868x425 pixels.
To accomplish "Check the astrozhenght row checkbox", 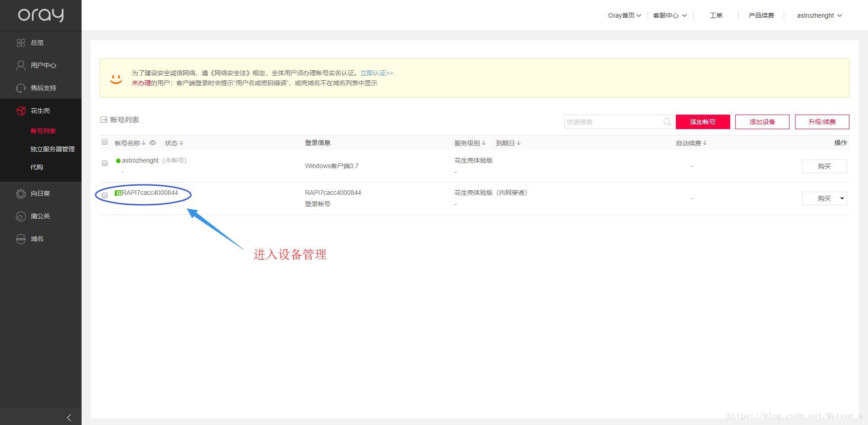I will point(105,163).
